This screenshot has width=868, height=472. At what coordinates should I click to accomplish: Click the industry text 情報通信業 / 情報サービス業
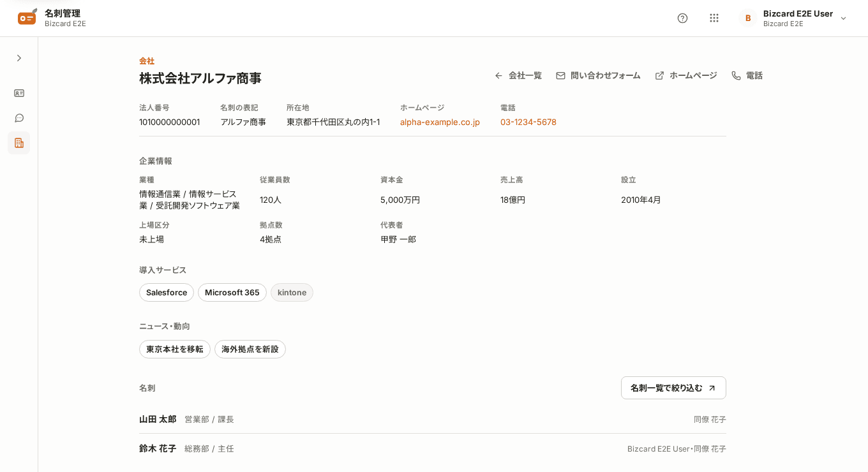[190, 200]
